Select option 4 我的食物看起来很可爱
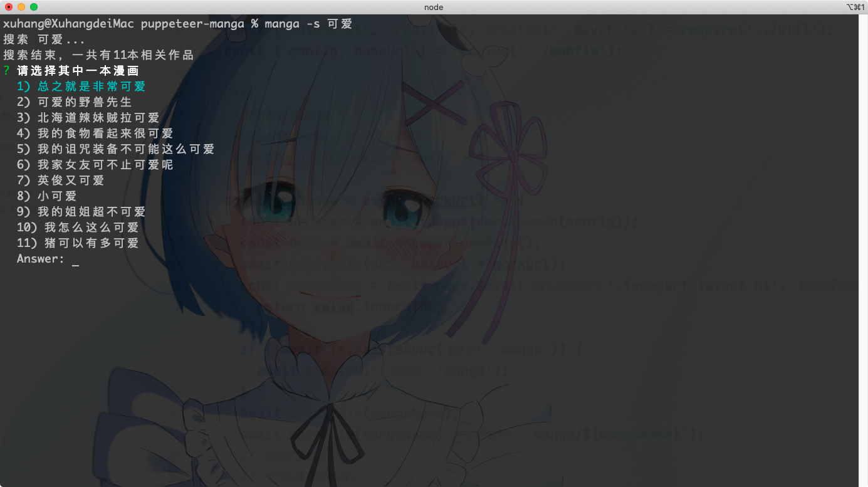Image resolution: width=868 pixels, height=487 pixels. click(x=95, y=134)
